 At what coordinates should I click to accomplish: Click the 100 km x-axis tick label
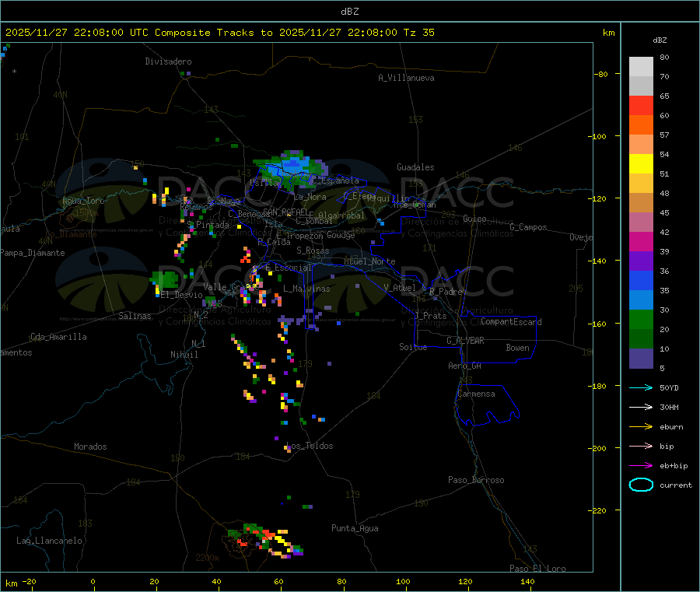coord(403,581)
